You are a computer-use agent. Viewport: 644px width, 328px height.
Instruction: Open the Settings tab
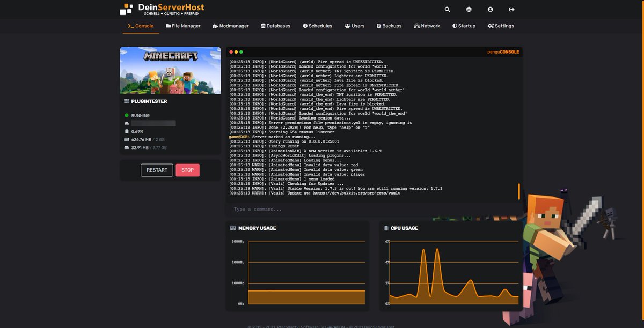tap(501, 26)
